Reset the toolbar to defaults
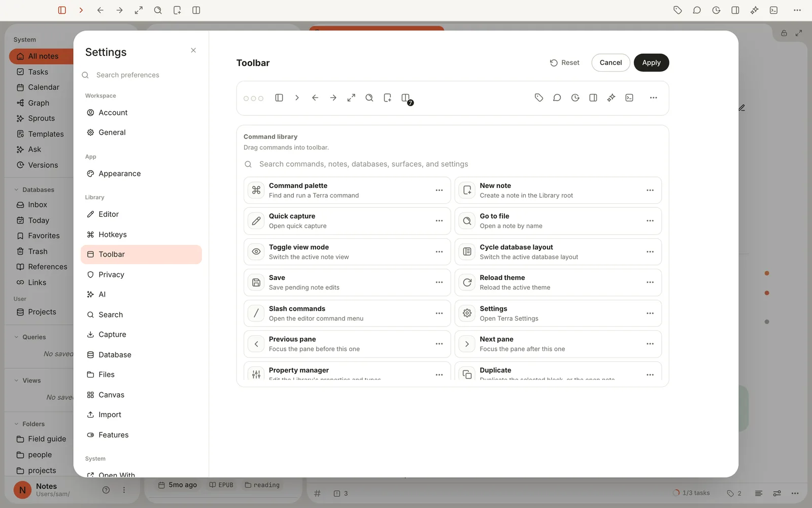 pos(564,62)
